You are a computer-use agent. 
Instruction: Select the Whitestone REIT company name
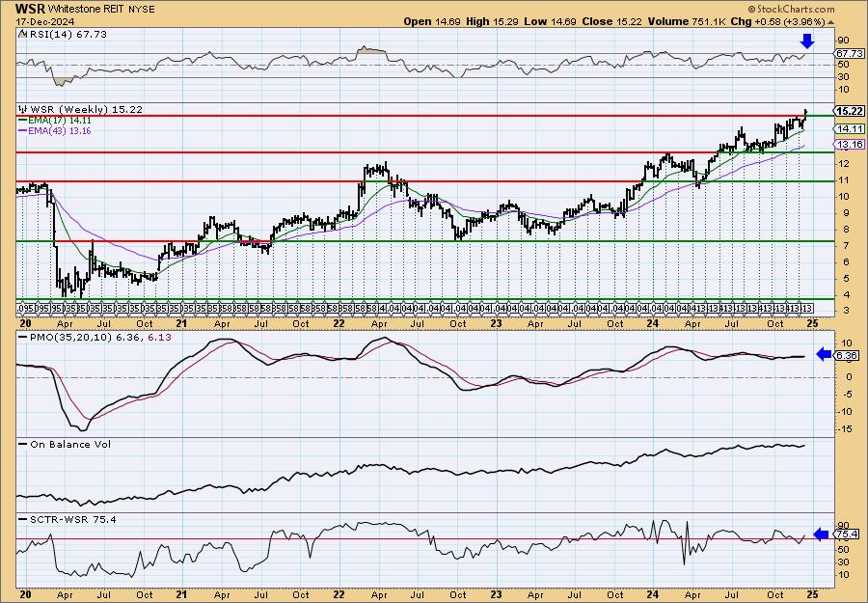(x=86, y=10)
